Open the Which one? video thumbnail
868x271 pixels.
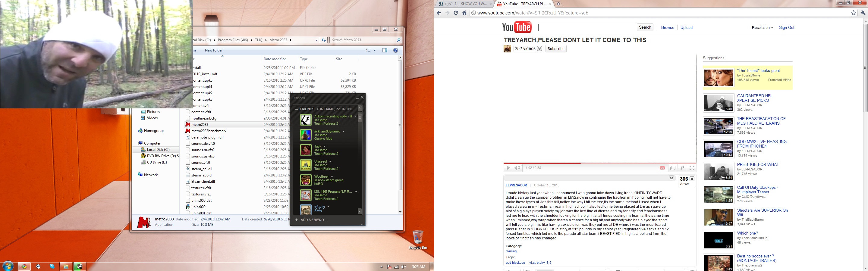[x=719, y=240]
